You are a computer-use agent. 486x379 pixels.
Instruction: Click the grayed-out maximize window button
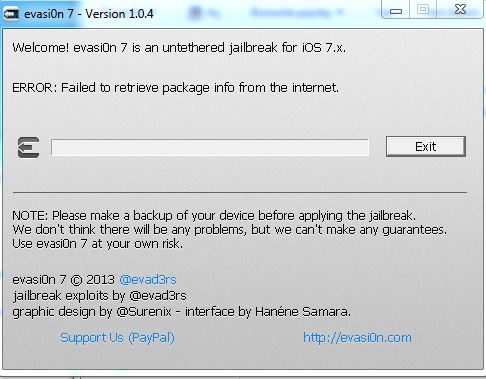423,9
